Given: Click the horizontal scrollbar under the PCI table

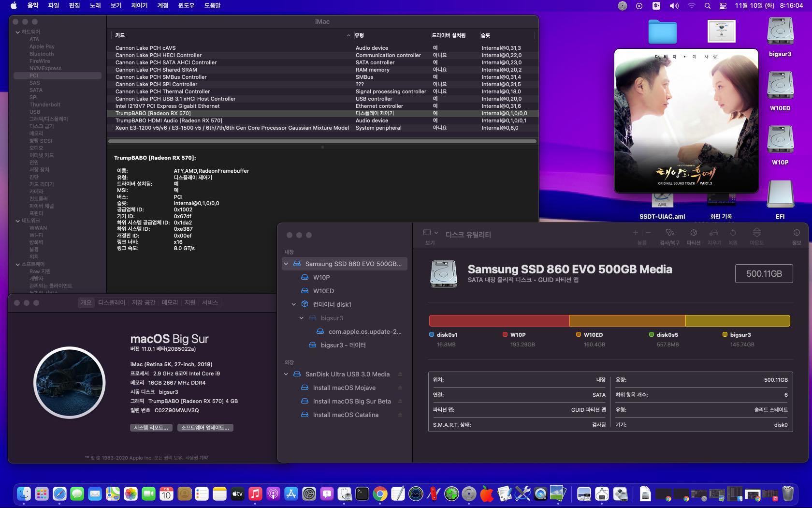Looking at the screenshot, I should (x=322, y=141).
